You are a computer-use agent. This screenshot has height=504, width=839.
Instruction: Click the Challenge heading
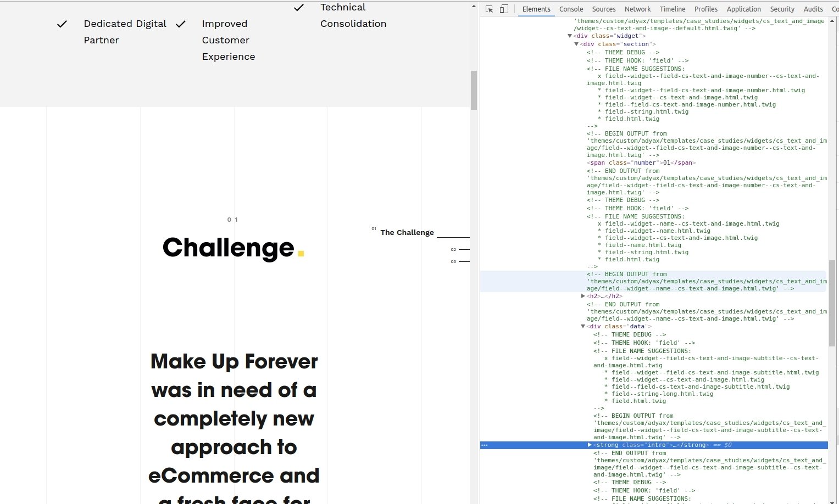(x=234, y=248)
